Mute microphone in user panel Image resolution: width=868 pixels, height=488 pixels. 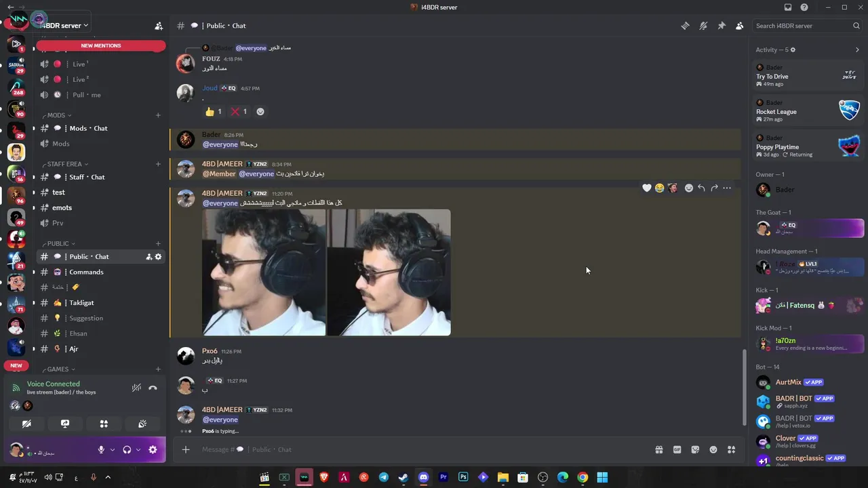click(101, 449)
